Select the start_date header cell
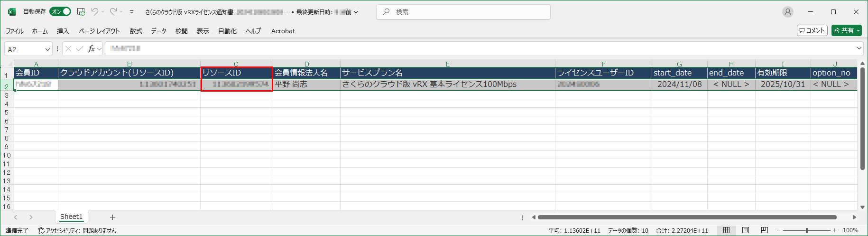 tap(680, 73)
